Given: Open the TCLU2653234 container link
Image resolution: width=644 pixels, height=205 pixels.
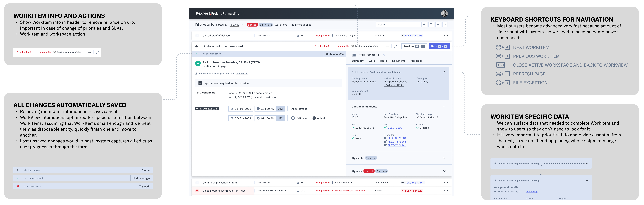Looking at the screenshot, I should pos(414,183).
